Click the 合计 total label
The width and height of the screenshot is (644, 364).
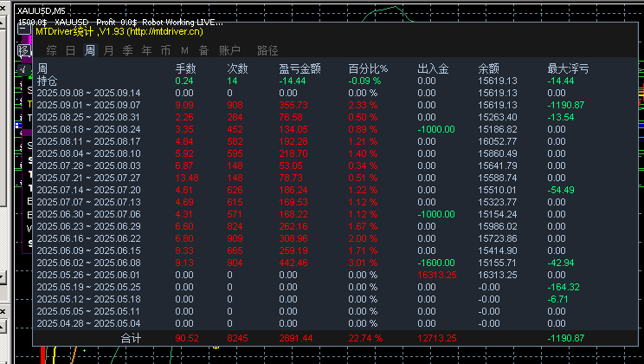tap(131, 339)
